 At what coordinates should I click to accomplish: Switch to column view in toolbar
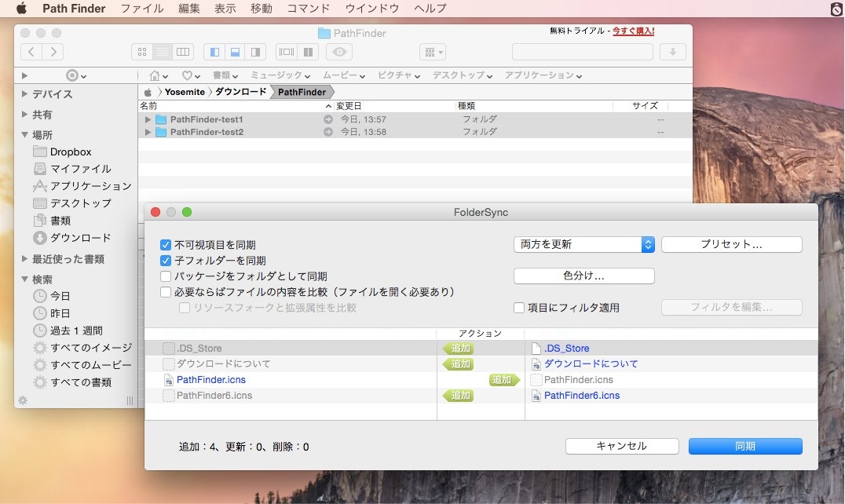click(183, 52)
